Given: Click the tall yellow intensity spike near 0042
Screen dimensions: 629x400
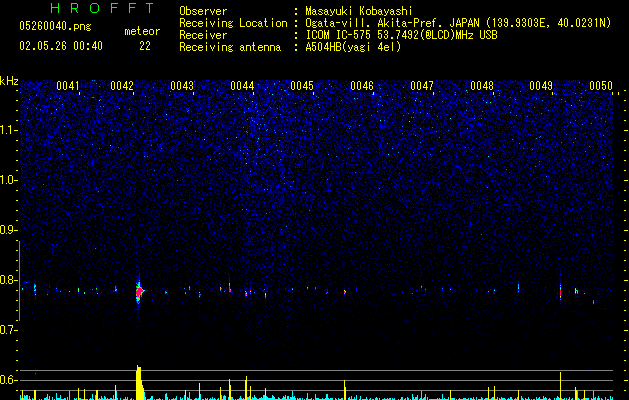Looking at the screenshot, I should [139, 382].
